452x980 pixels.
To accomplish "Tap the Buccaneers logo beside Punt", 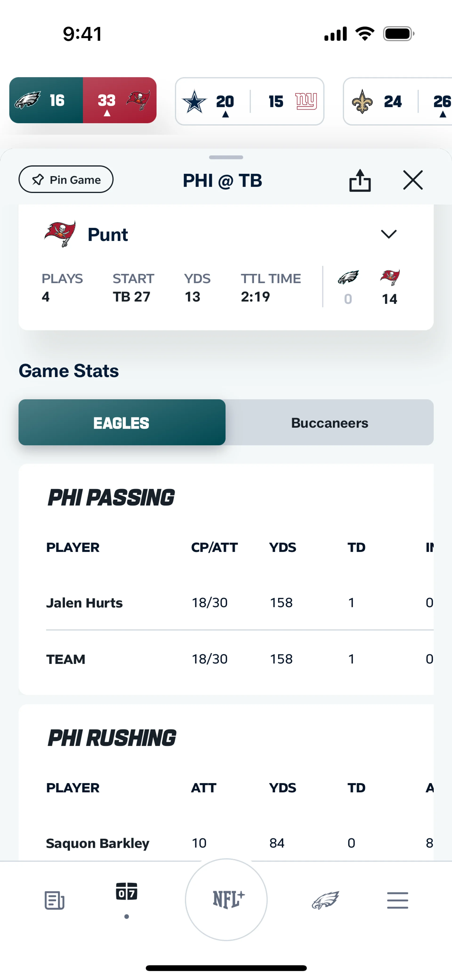I will 60,234.
